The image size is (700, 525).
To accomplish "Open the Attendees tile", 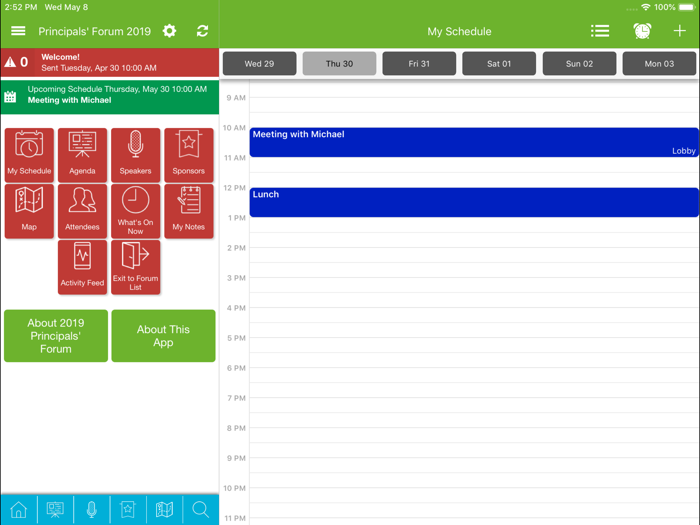I will [82, 210].
